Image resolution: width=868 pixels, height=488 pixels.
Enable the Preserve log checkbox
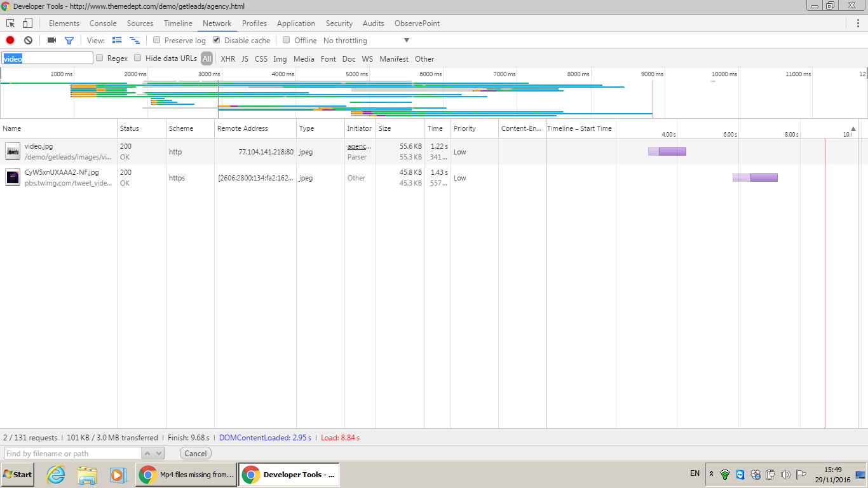[157, 40]
